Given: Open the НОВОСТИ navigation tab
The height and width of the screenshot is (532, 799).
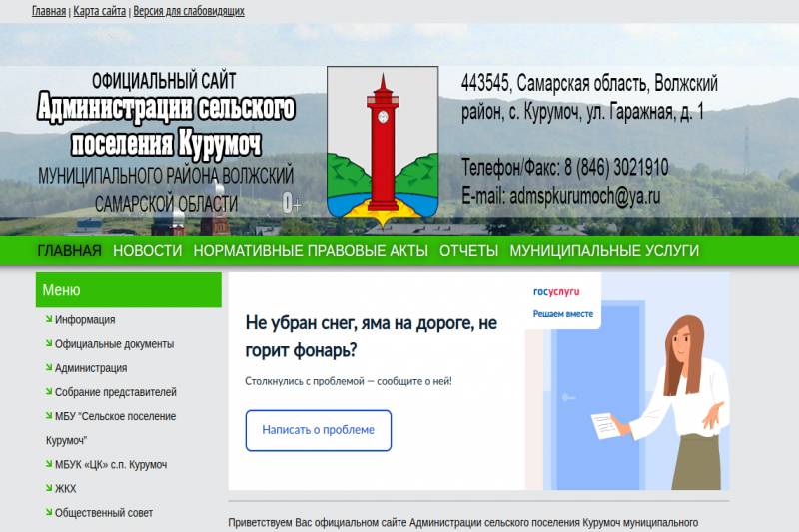Looking at the screenshot, I should click(x=147, y=251).
